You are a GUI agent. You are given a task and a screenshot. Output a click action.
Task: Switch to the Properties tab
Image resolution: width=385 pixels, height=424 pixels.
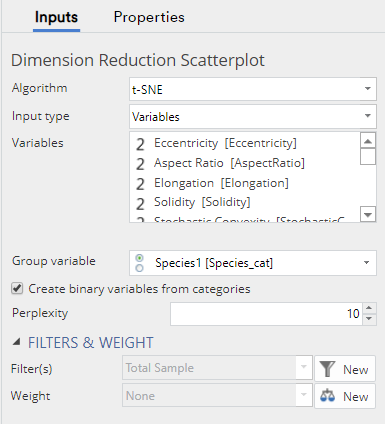(x=149, y=17)
